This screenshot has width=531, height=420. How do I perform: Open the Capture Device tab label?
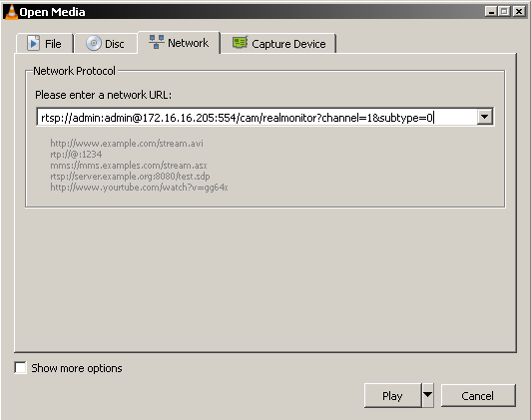coord(288,44)
